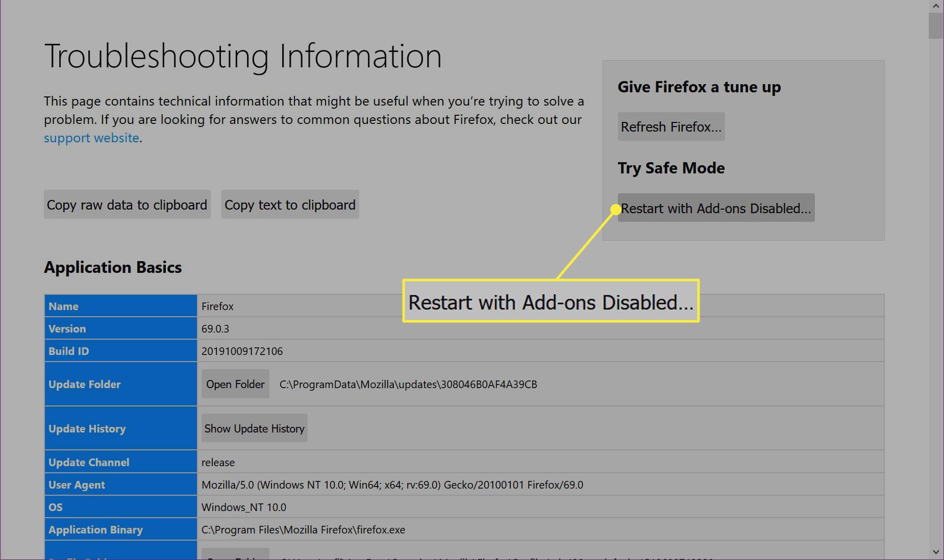944x560 pixels.
Task: Click the Name value Firefox
Action: 217,306
